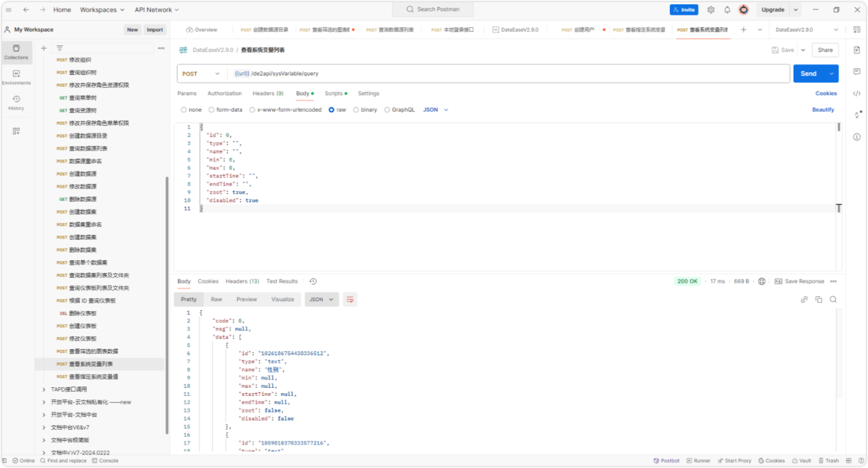Toggle line wrap icon in the response toolbar
Viewport: 868px width, 468px height.
pyautogui.click(x=350, y=299)
